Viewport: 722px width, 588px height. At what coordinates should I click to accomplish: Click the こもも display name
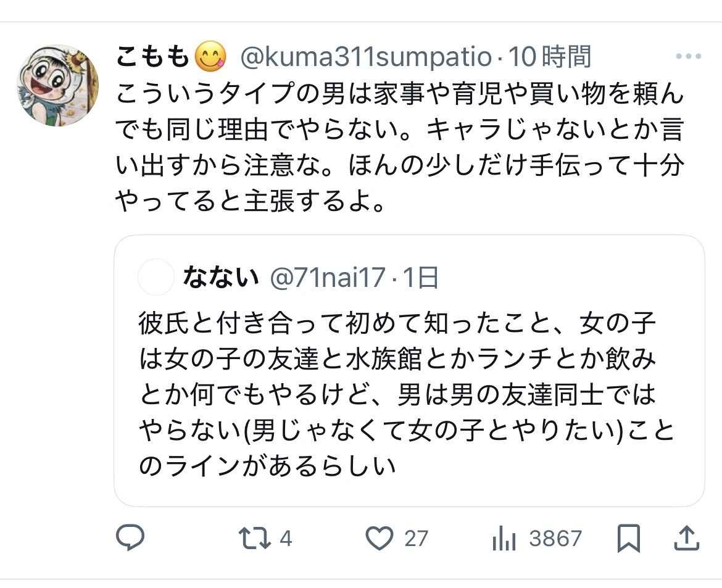click(153, 57)
